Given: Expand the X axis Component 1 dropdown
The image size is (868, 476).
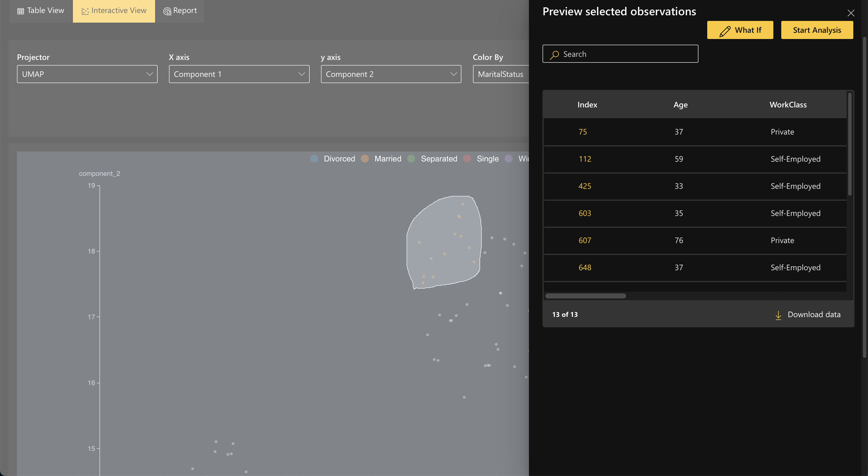Looking at the screenshot, I should (239, 74).
